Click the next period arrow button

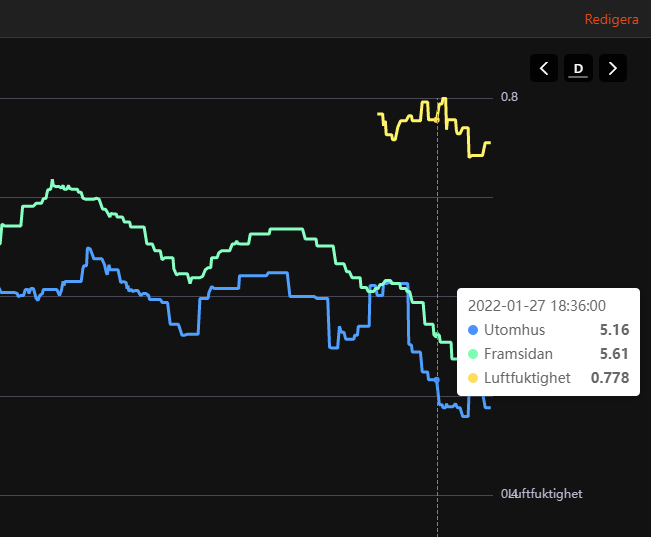click(x=613, y=68)
